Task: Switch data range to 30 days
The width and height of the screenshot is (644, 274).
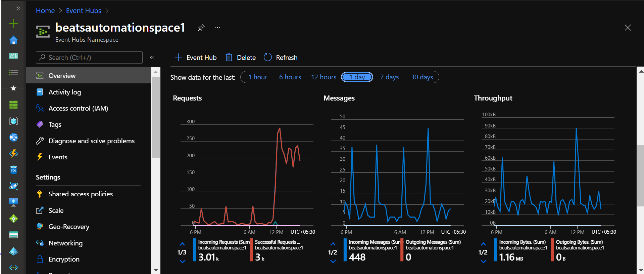Action: click(x=422, y=77)
